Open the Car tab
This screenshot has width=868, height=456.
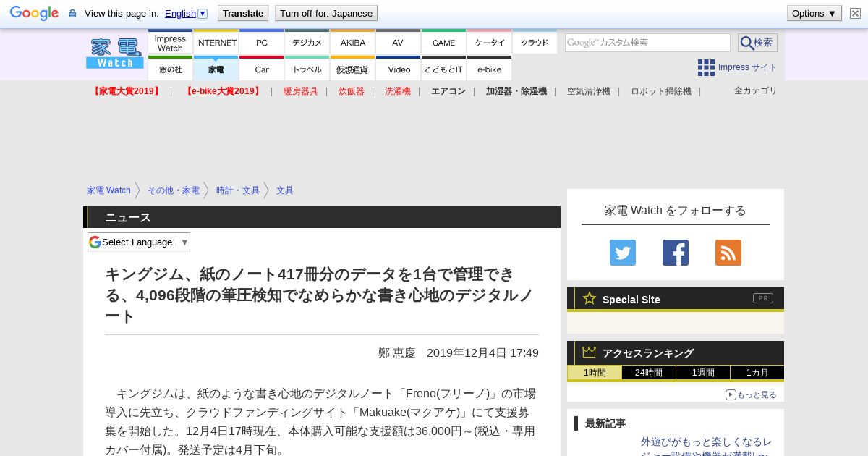click(262, 69)
